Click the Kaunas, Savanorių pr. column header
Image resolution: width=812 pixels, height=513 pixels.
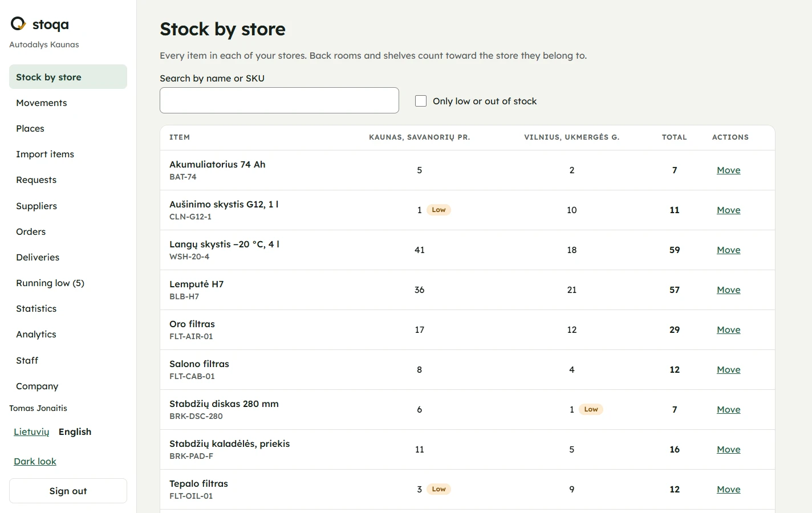(x=419, y=137)
